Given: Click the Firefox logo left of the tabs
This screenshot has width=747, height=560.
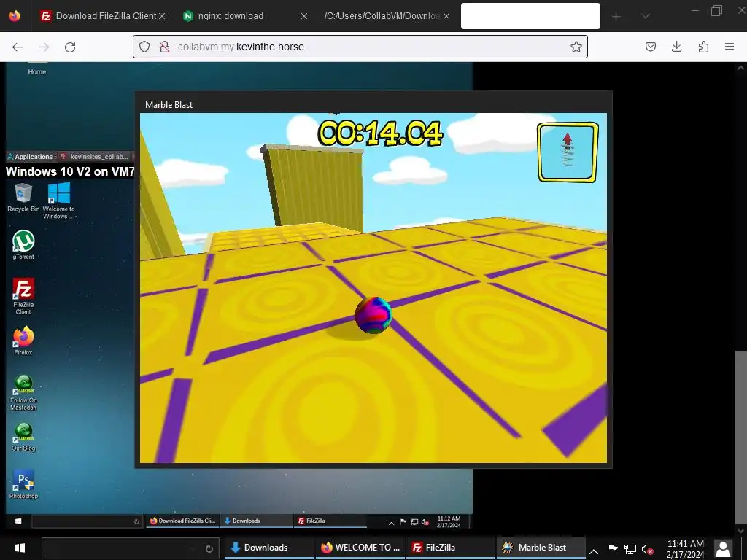Looking at the screenshot, I should [x=15, y=16].
